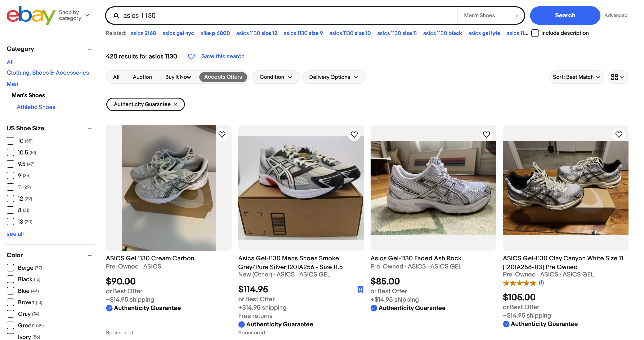Screen dimensions: 644x340
Task: Select the Buy It Now tab
Action: click(x=178, y=77)
